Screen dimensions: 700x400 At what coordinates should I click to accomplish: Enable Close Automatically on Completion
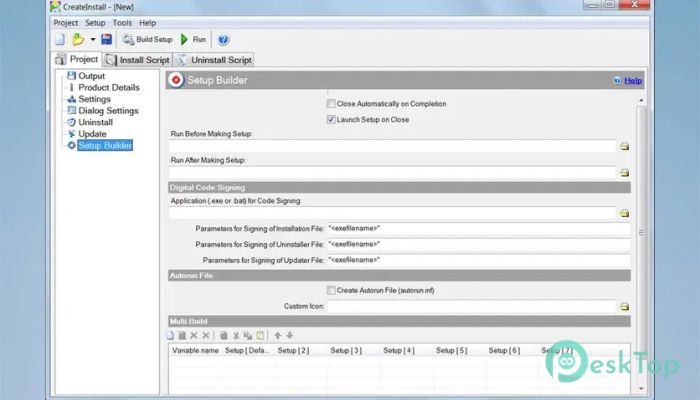coord(331,104)
